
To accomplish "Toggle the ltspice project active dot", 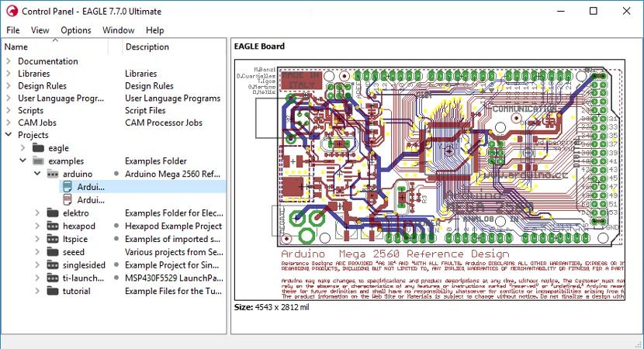I will tap(116, 239).
